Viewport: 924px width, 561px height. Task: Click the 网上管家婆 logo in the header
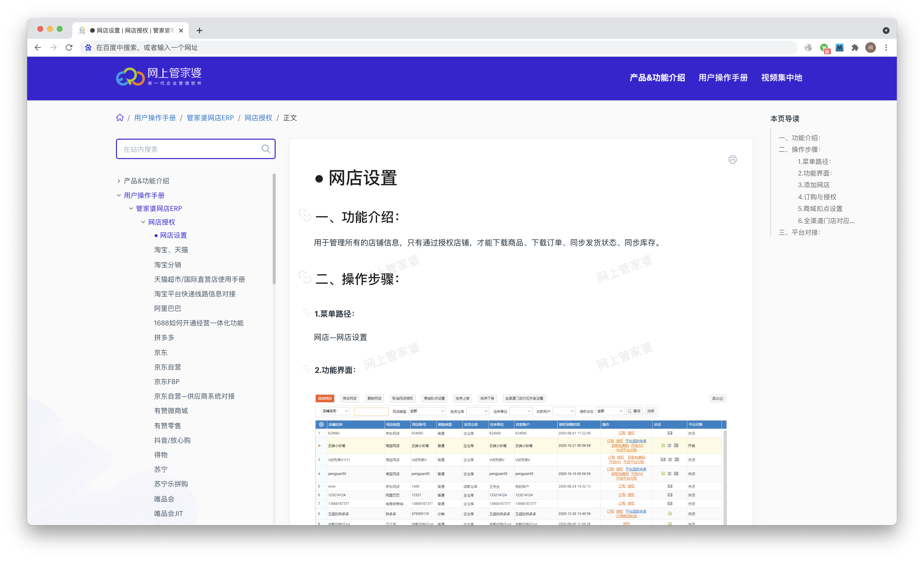coord(159,77)
